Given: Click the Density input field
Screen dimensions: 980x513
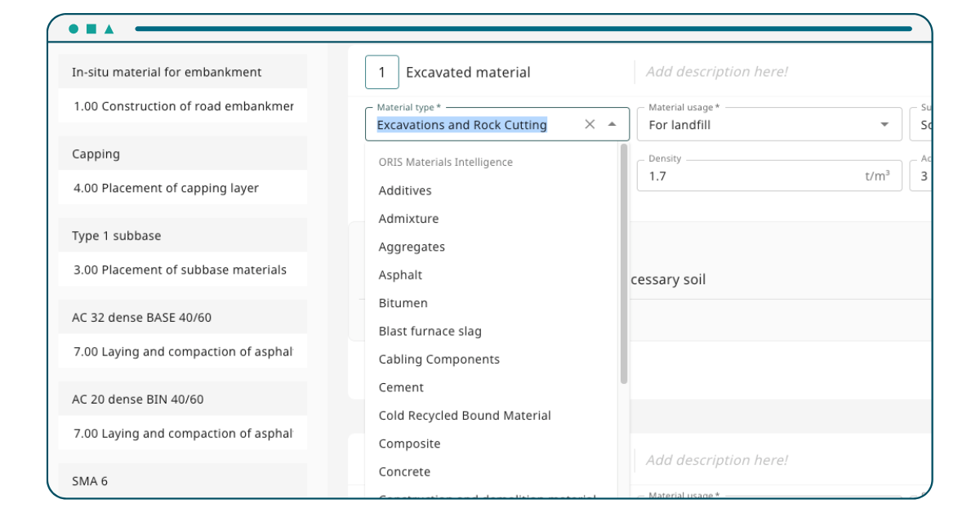Looking at the screenshot, I should 751,176.
